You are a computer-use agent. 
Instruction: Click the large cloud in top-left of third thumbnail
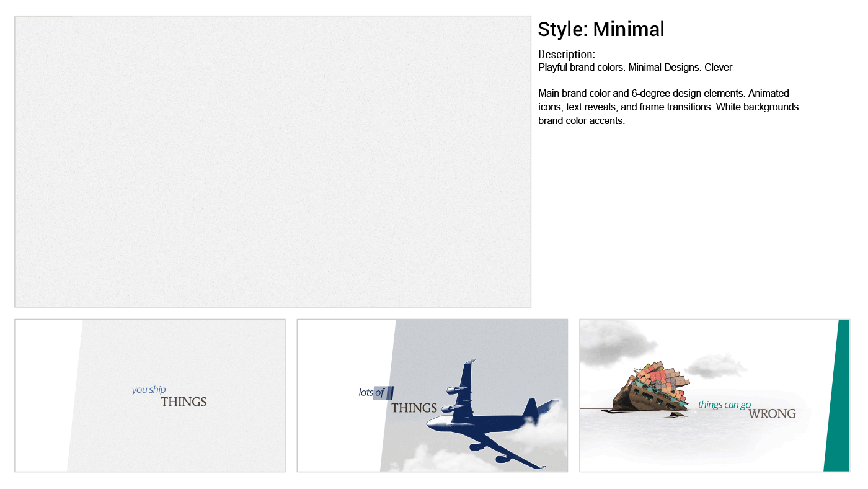(614, 341)
